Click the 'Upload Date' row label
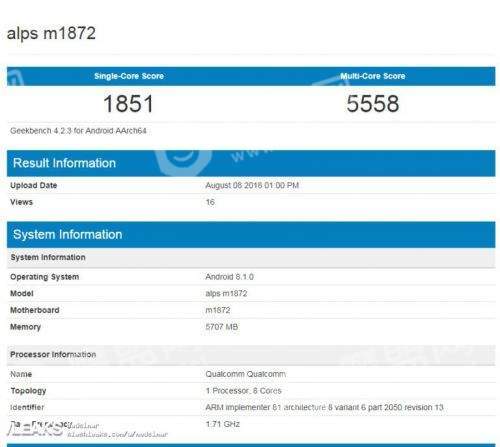This screenshot has height=447, width=500. [34, 185]
